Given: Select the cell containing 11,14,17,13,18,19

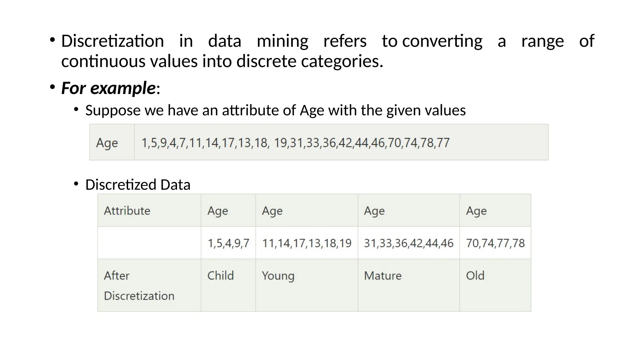Looking at the screenshot, I should pos(307,243).
